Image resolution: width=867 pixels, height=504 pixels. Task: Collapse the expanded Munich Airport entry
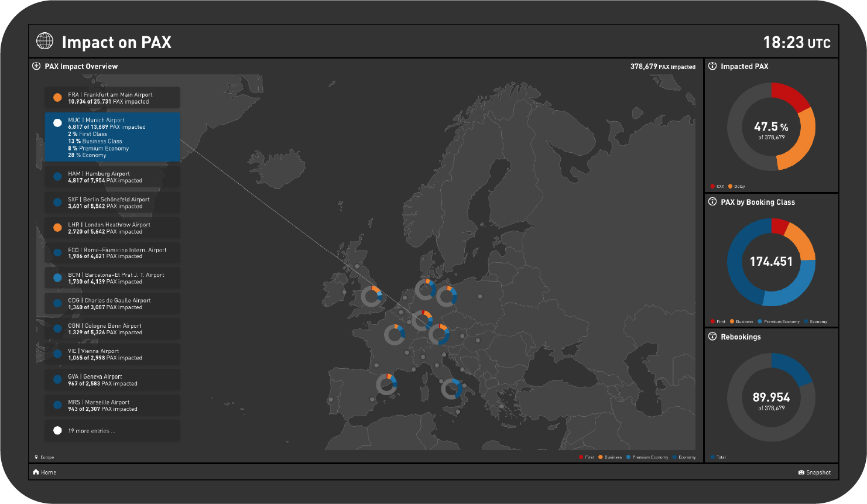112,137
